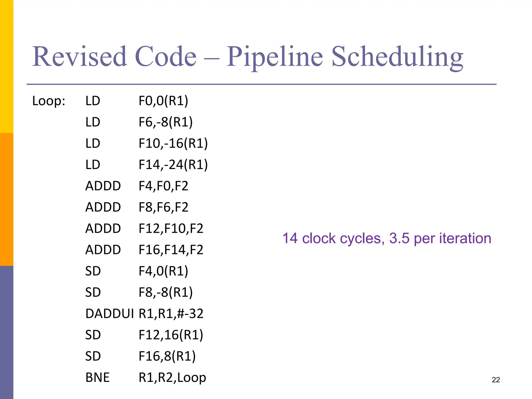Click operand F10,-16(R1)

[x=173, y=144]
